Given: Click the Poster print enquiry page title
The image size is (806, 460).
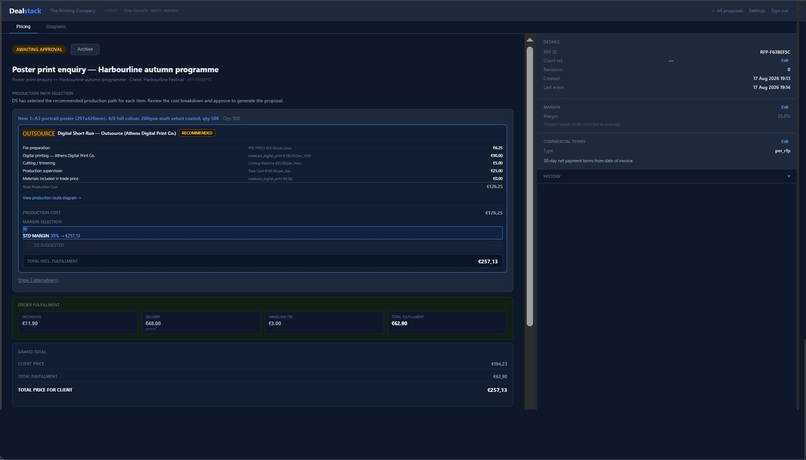Looking at the screenshot, I should coord(116,69).
